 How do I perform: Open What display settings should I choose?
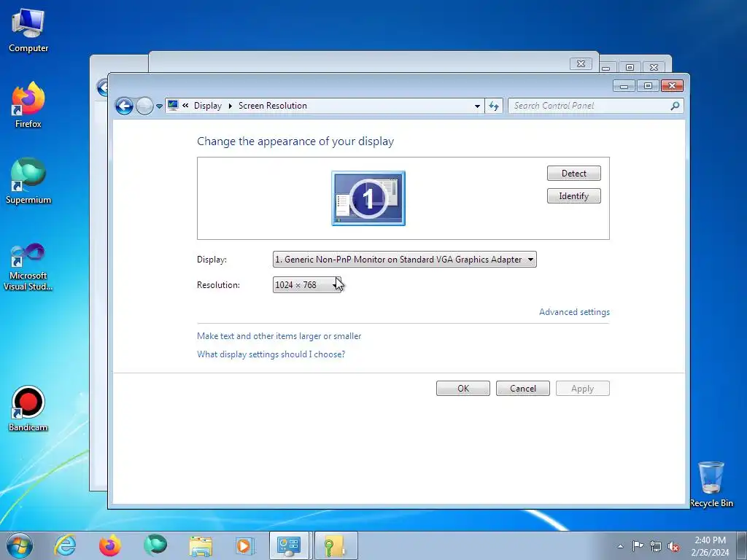(x=271, y=354)
